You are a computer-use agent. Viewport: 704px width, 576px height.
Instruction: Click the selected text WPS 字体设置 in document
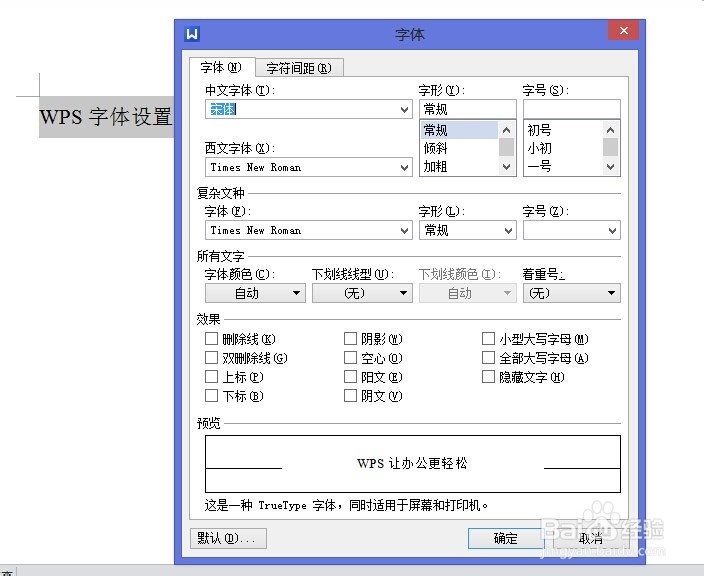(x=106, y=117)
